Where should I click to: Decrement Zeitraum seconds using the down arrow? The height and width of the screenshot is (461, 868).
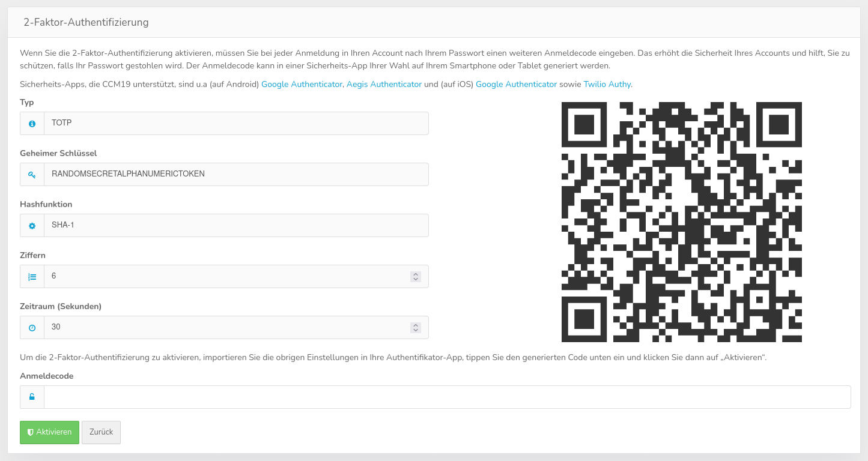415,330
